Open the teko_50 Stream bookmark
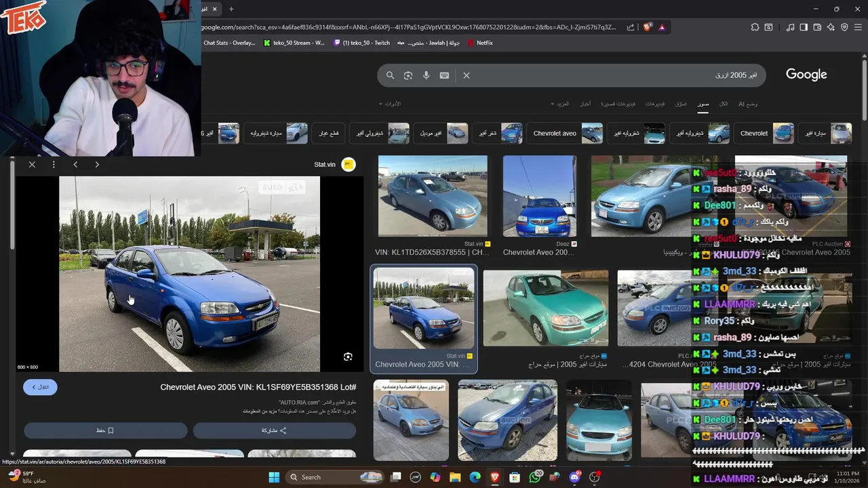 click(294, 43)
